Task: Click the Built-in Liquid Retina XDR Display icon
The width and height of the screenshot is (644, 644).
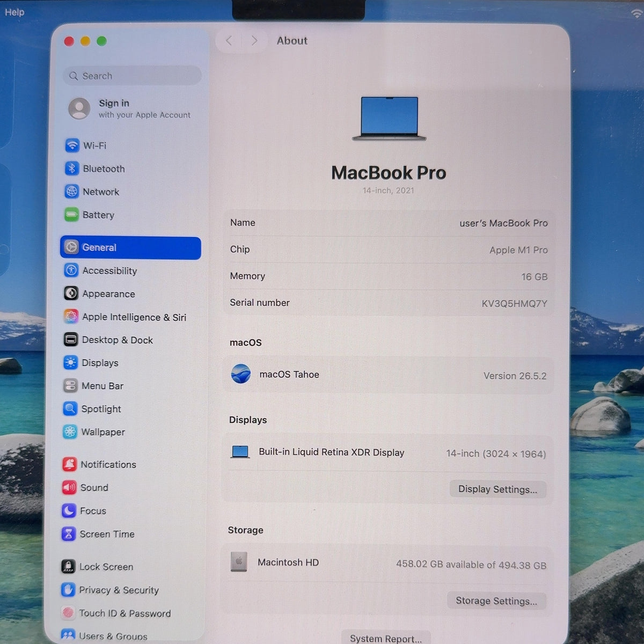Action: point(240,452)
